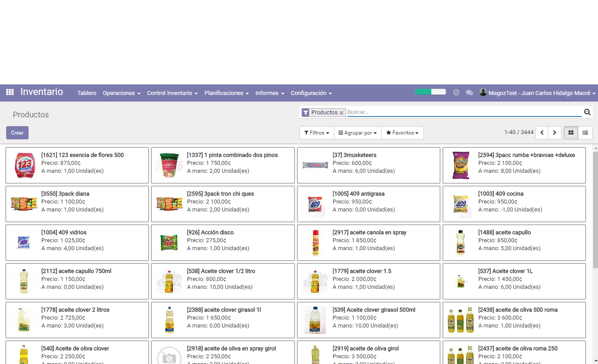Image resolution: width=598 pixels, height=364 pixels.
Task: Open the Acción disco product image
Action: tap(169, 242)
